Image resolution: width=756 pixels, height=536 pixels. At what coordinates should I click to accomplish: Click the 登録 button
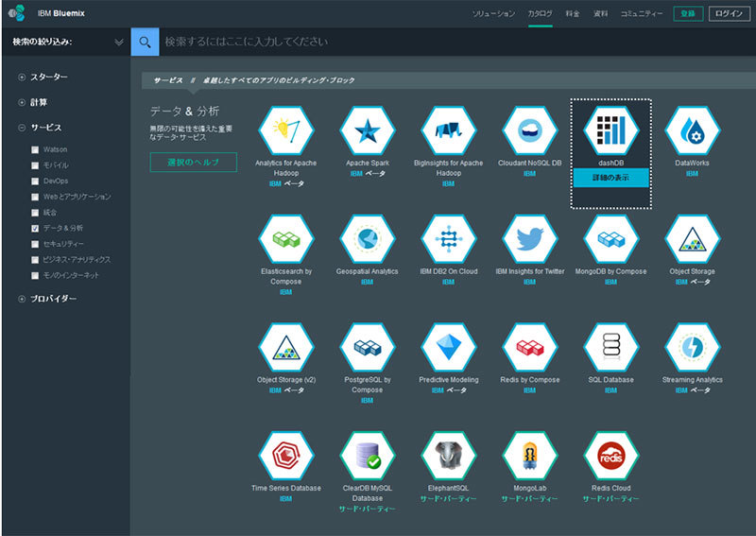coord(688,13)
